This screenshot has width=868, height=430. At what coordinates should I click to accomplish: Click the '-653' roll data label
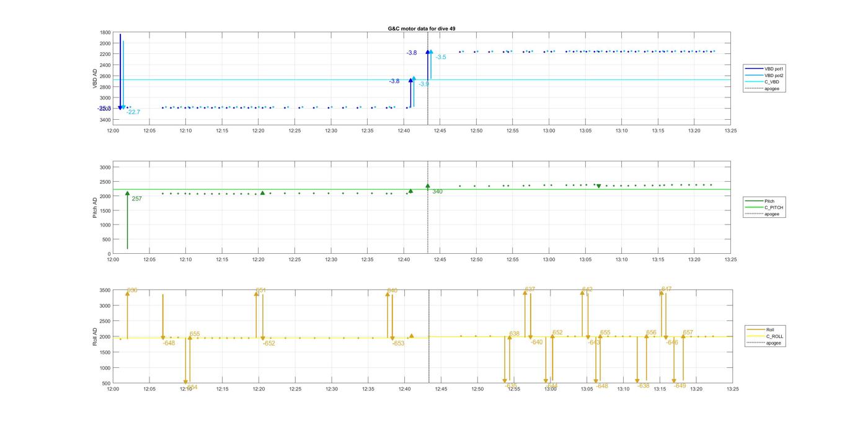click(399, 343)
